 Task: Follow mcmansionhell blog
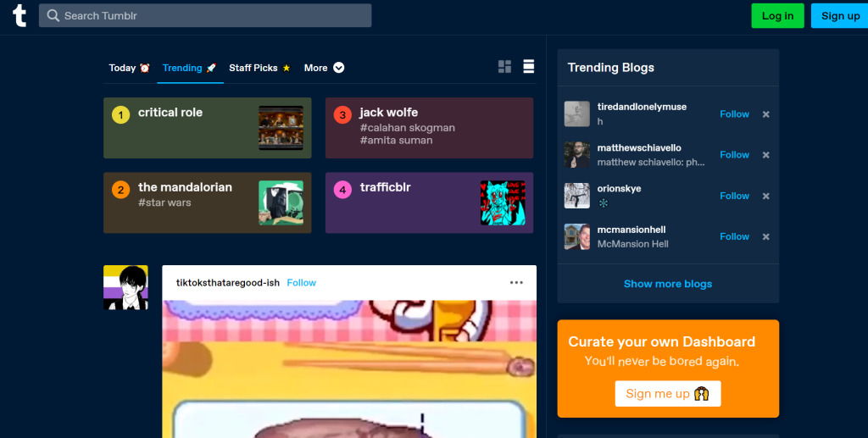(734, 236)
